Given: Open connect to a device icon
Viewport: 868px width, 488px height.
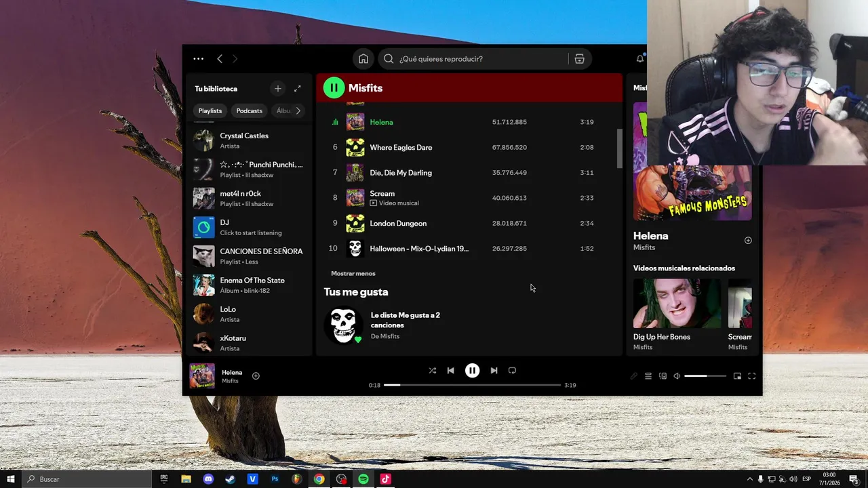Looking at the screenshot, I should pos(663,376).
